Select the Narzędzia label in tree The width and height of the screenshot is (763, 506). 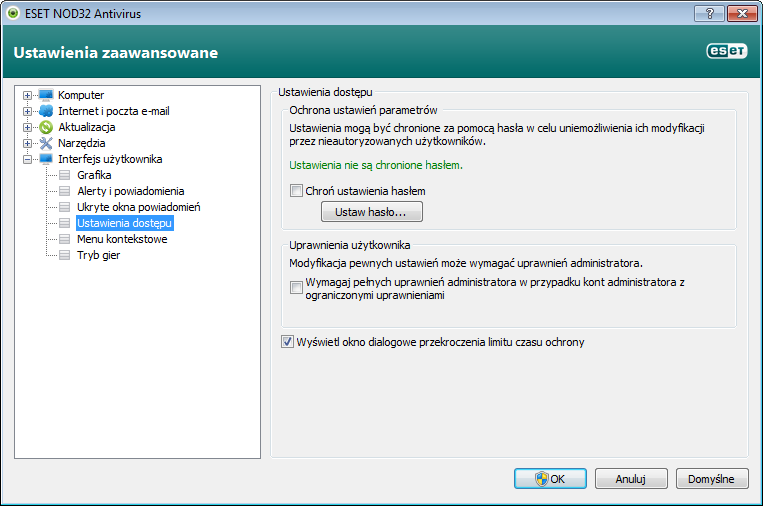[x=82, y=144]
